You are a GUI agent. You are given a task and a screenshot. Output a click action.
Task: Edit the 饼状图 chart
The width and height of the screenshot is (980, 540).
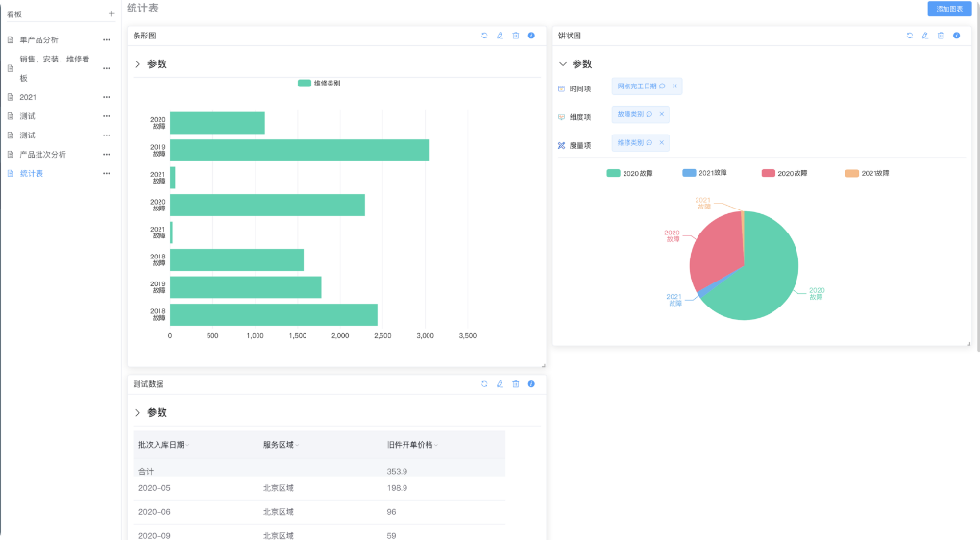point(925,36)
